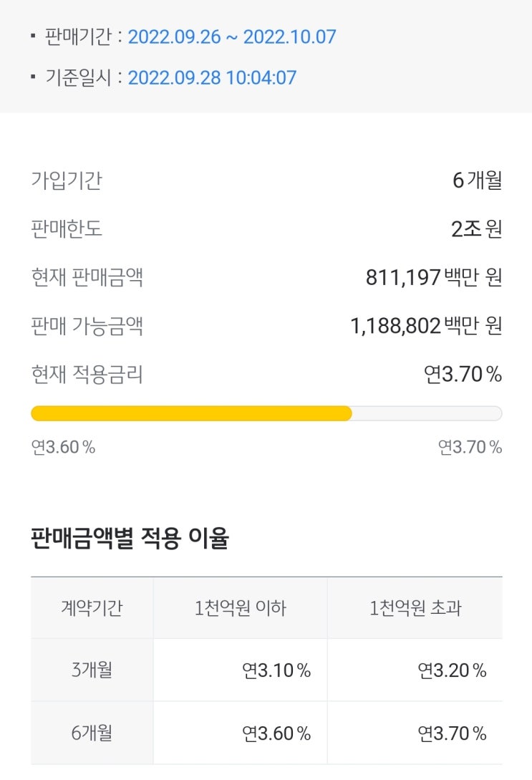Screen dimensions: 532x780
Task: Click the yellow sales progress bar
Action: 192,413
